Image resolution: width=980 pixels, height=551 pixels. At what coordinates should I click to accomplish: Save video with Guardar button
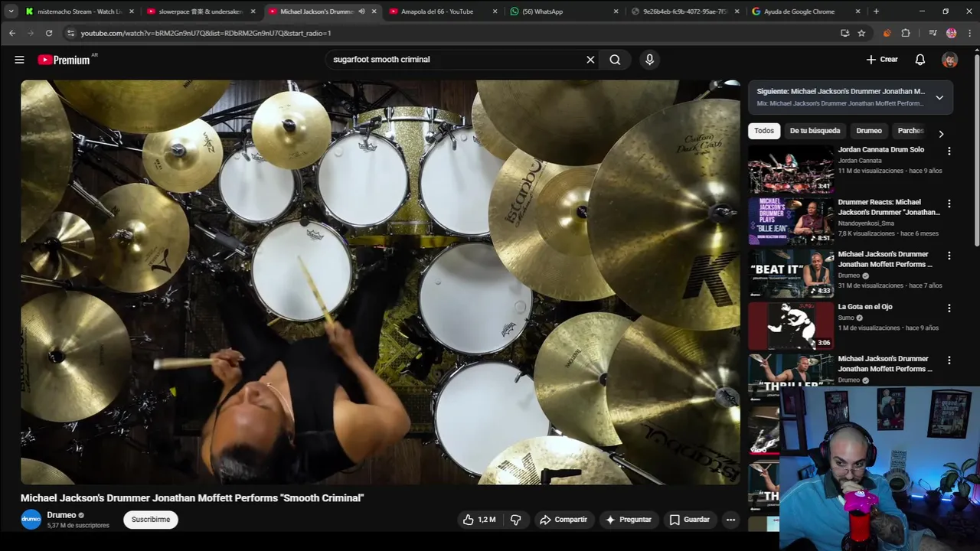(690, 520)
